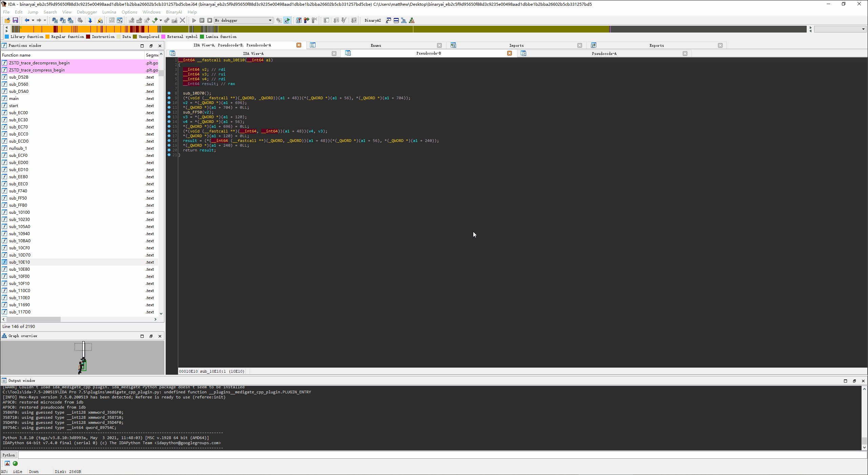Switch to the Pseudocode-A tab
Viewport: 868px width, 475px height.
[604, 54]
